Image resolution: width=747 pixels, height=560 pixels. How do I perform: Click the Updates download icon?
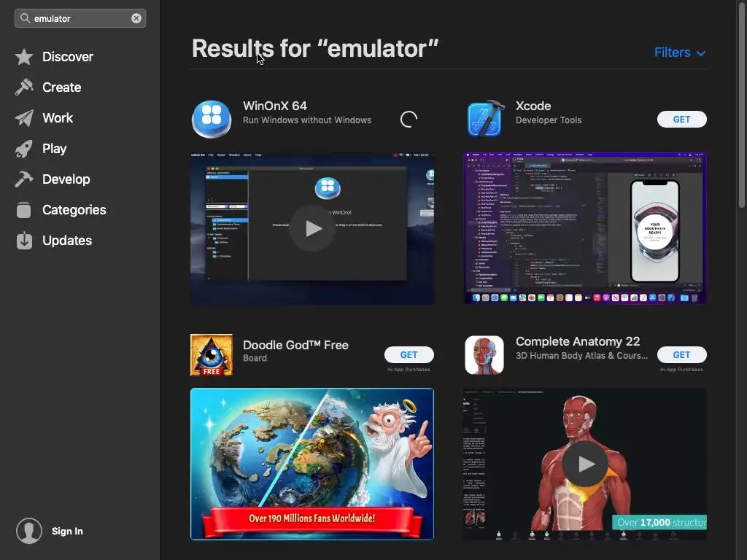point(24,241)
